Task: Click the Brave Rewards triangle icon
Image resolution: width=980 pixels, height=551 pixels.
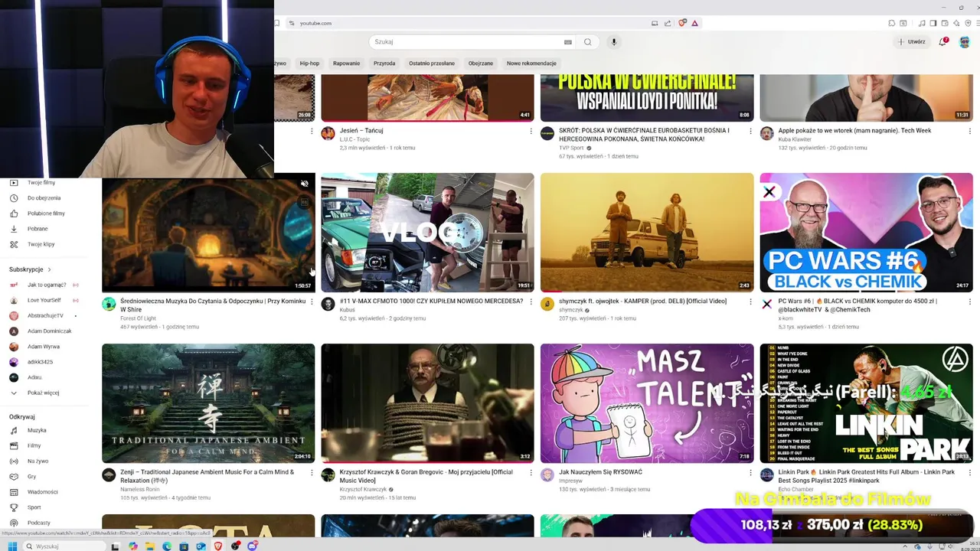Action: [x=694, y=23]
